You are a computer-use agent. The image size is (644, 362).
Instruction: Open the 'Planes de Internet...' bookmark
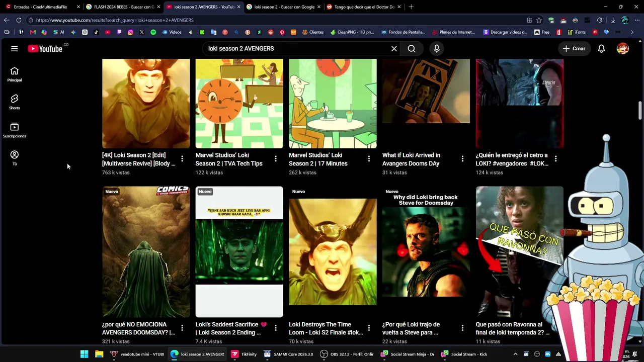[x=454, y=32]
